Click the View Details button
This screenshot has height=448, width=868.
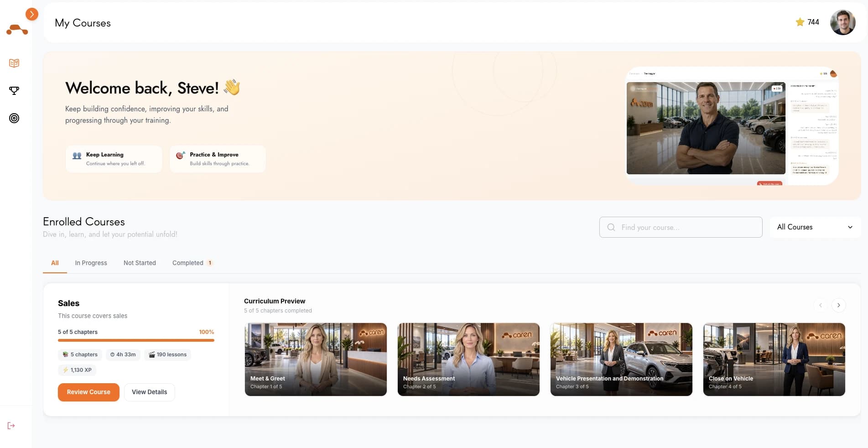pyautogui.click(x=149, y=392)
